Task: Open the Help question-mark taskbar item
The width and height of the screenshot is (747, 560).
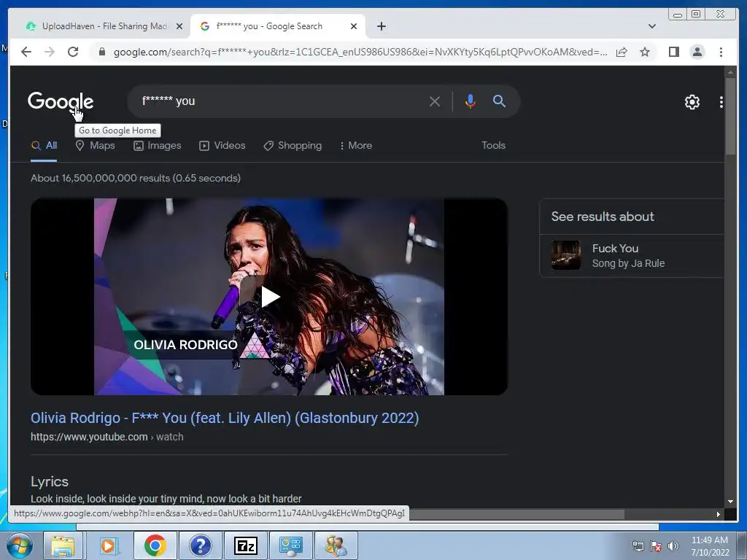Action: click(x=200, y=545)
